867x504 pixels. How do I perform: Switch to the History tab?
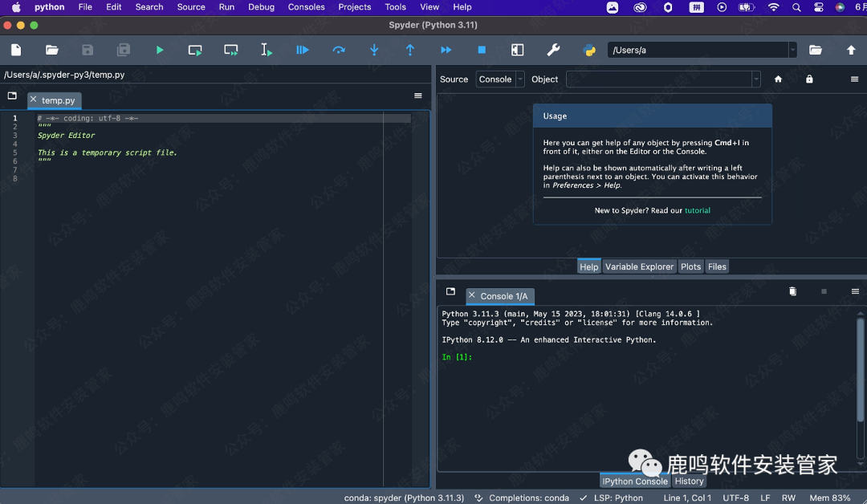click(x=689, y=481)
